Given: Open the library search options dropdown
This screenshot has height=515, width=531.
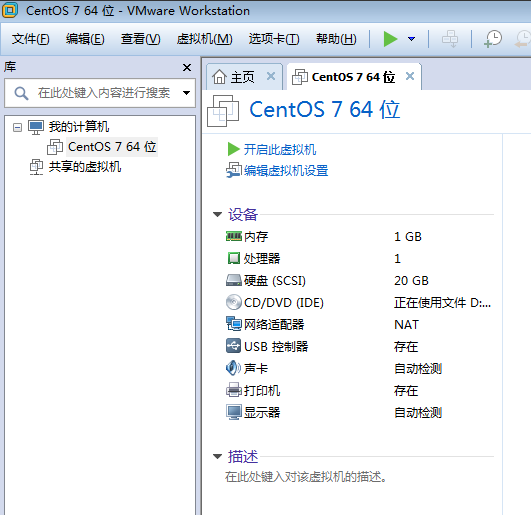Looking at the screenshot, I should coord(186,93).
